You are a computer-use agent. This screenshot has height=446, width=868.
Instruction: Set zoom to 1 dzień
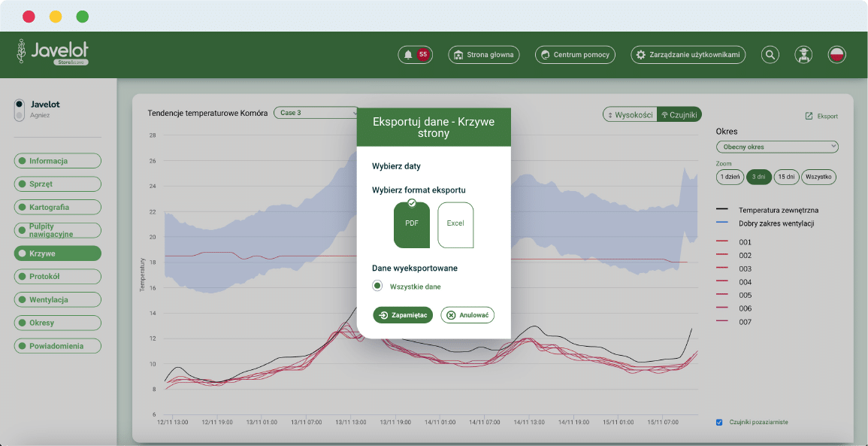[730, 177]
